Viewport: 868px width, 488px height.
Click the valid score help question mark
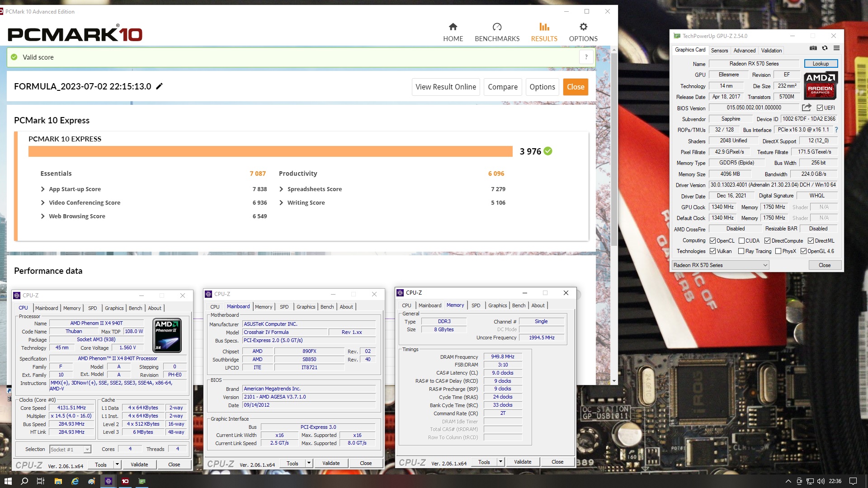(586, 57)
